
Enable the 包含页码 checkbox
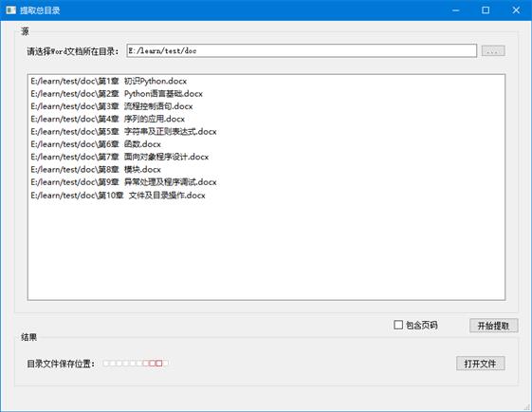pyautogui.click(x=398, y=325)
